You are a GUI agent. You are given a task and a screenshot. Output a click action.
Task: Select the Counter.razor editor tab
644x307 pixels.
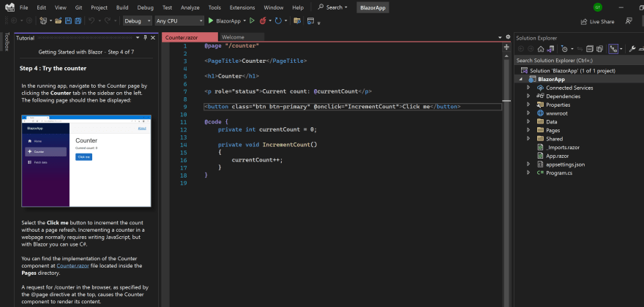(189, 37)
